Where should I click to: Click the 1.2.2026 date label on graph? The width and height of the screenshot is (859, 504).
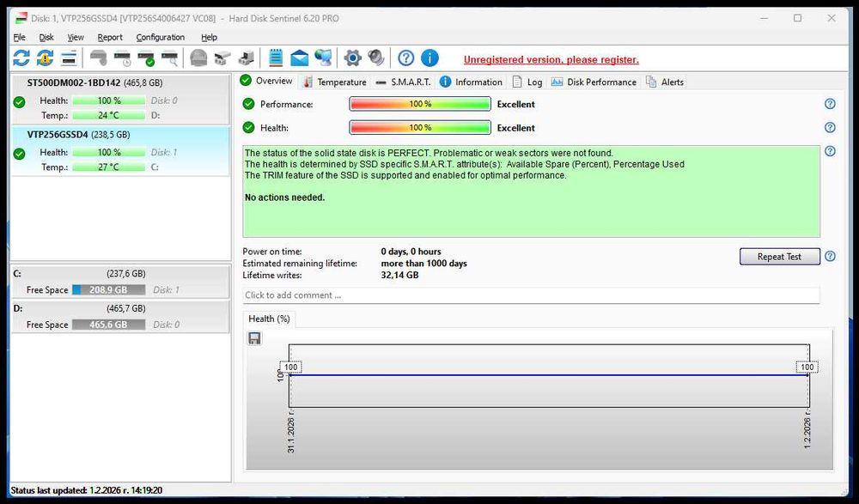coord(807,429)
